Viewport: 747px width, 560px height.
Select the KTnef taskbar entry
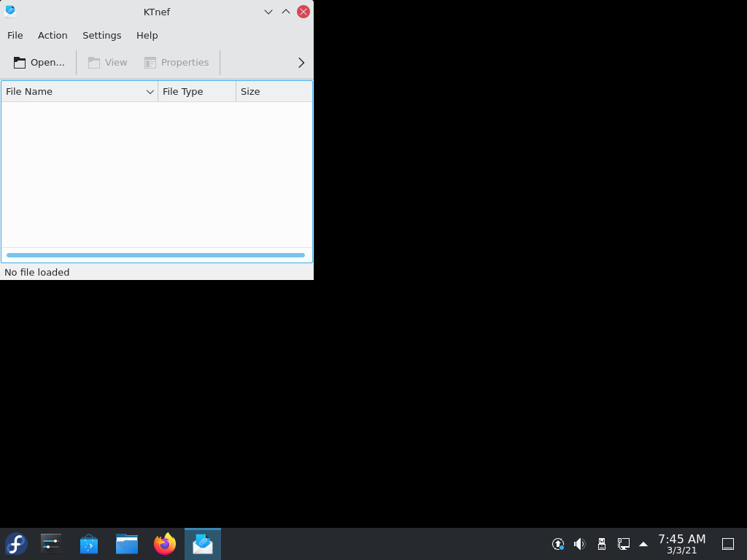(203, 544)
